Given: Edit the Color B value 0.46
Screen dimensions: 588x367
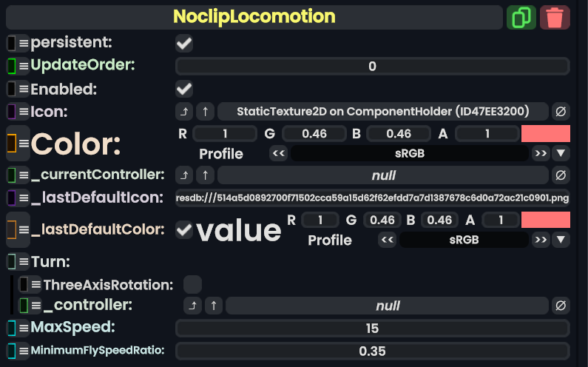Looking at the screenshot, I should click(x=399, y=134).
